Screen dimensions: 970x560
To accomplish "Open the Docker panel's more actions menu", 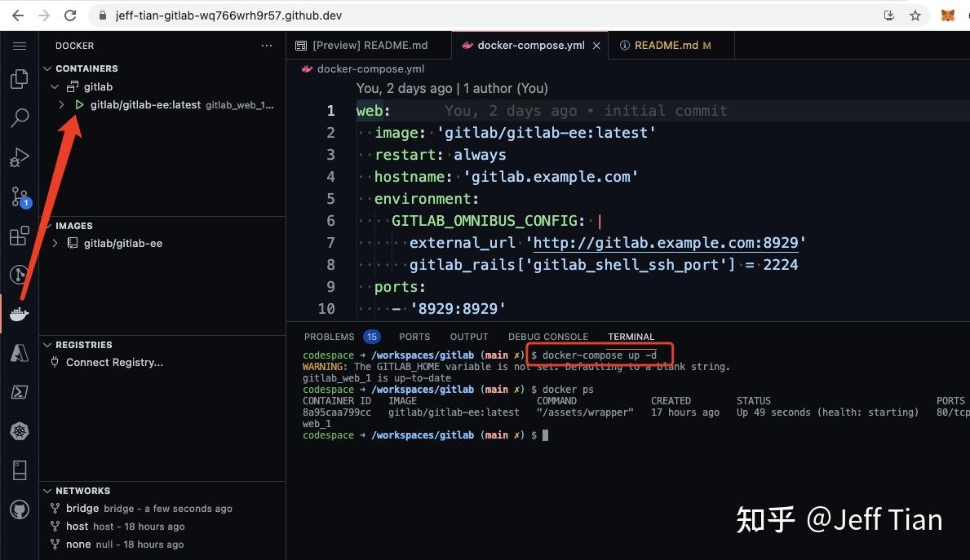I will pyautogui.click(x=267, y=46).
